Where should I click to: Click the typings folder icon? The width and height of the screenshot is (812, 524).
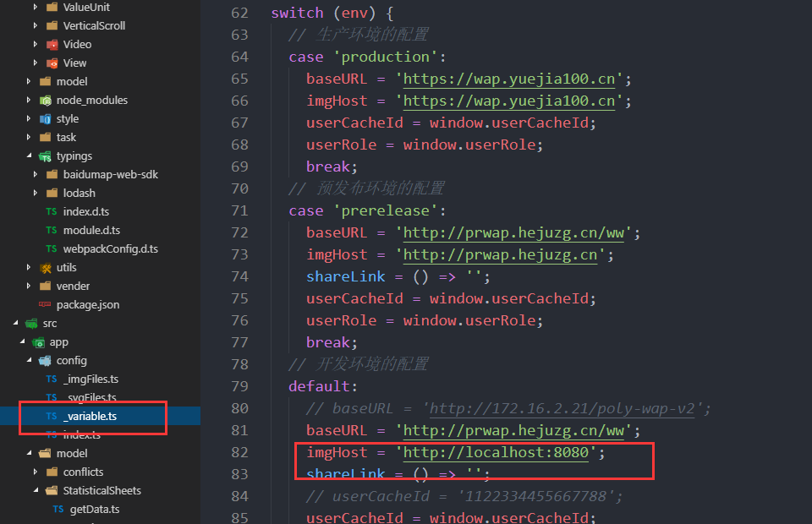pyautogui.click(x=46, y=156)
